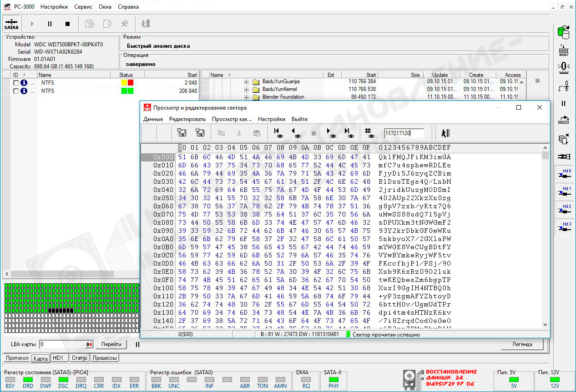The height and width of the screenshot is (392, 576).
Task: Go to next sector in editor toolbar
Action: (x=332, y=133)
